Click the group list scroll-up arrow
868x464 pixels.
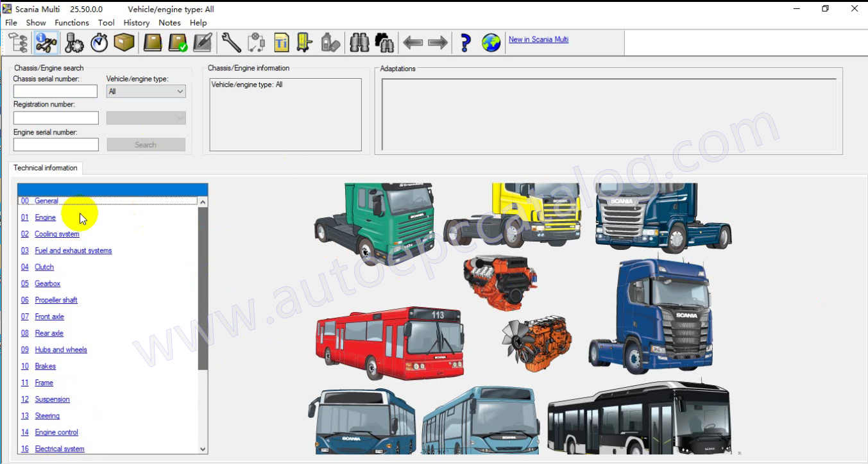pyautogui.click(x=203, y=202)
